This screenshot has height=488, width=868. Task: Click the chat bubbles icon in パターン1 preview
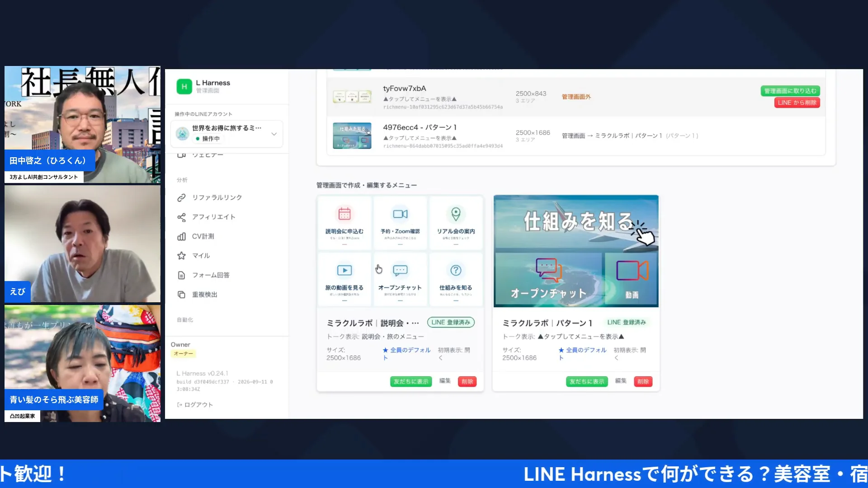pyautogui.click(x=548, y=270)
